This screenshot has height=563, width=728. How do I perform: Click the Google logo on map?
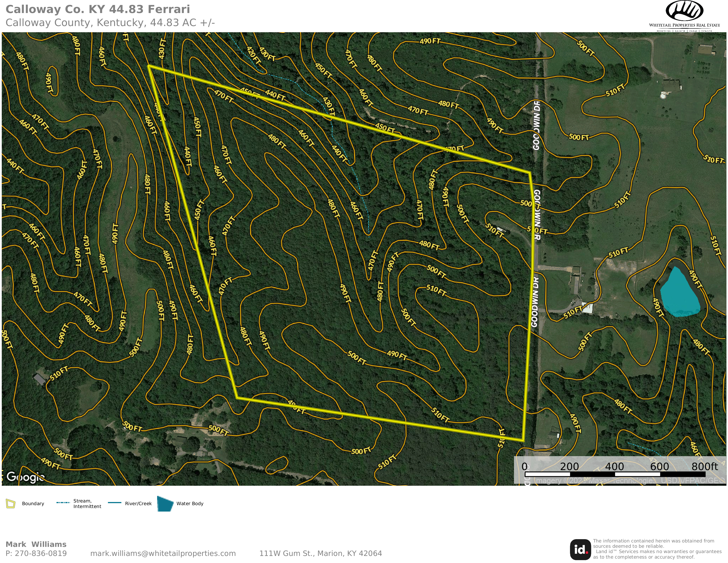tap(25, 477)
